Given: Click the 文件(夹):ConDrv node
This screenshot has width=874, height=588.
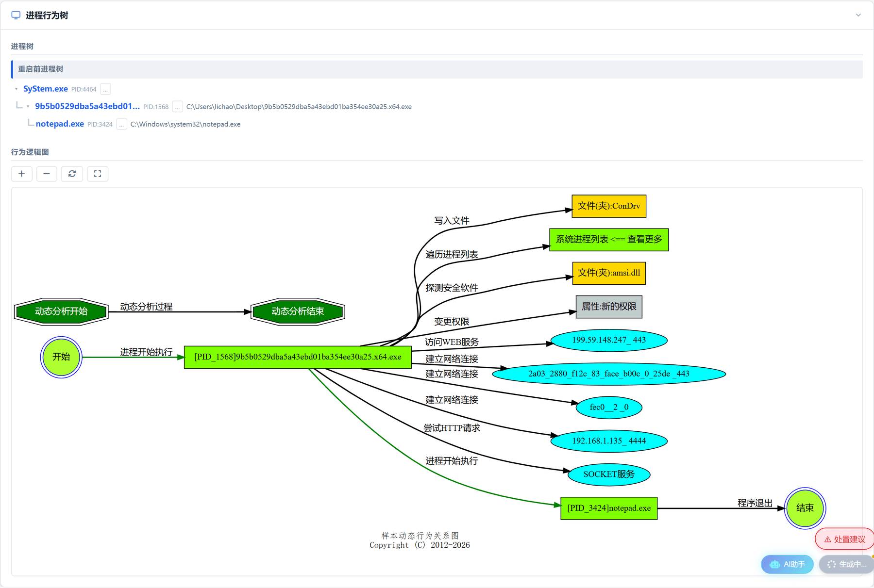Looking at the screenshot, I should click(609, 206).
